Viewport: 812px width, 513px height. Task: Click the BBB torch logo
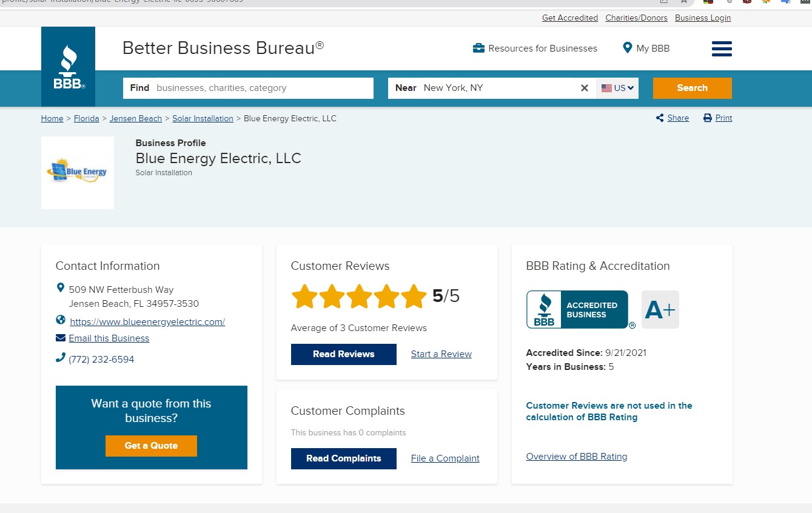point(68,67)
